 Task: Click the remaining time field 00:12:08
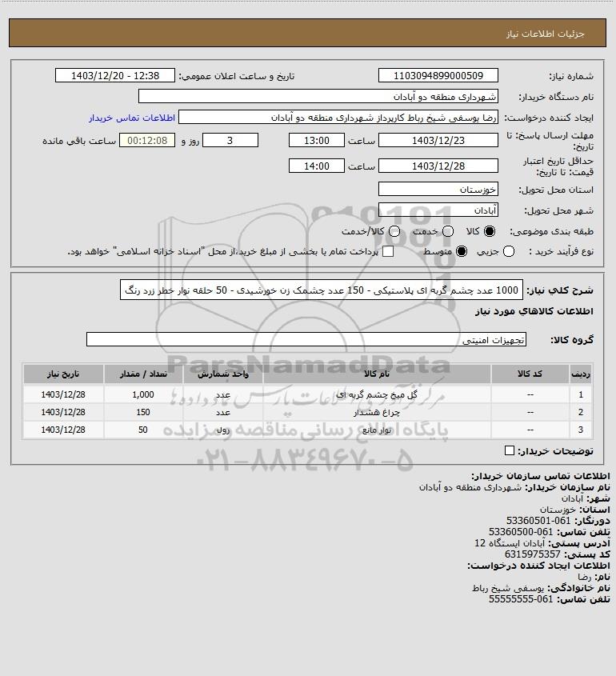click(x=147, y=140)
